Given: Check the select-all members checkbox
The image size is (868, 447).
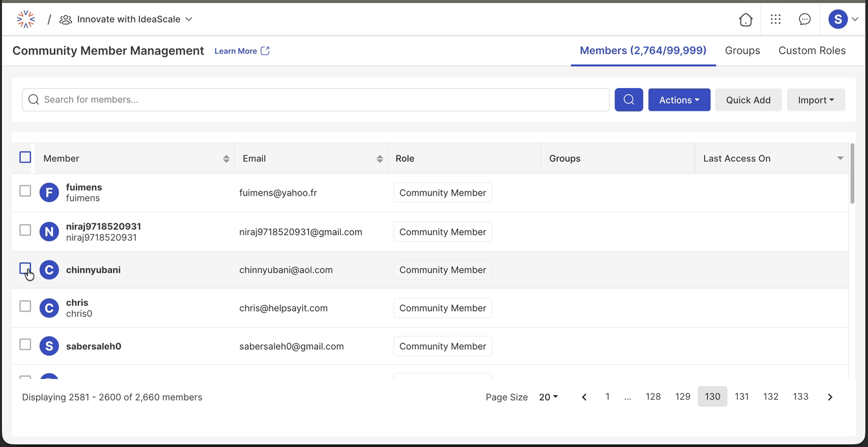Looking at the screenshot, I should [x=25, y=157].
